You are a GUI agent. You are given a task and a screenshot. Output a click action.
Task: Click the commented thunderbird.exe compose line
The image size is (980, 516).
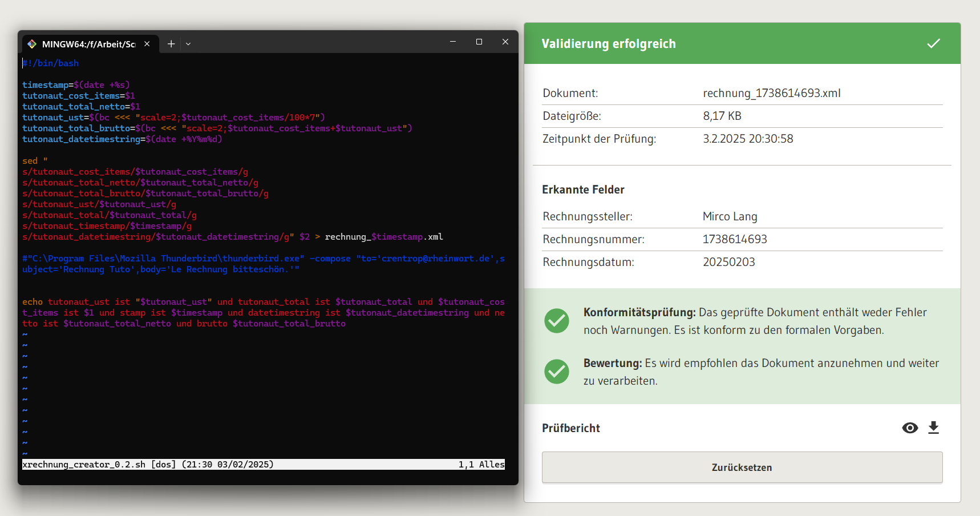click(264, 264)
